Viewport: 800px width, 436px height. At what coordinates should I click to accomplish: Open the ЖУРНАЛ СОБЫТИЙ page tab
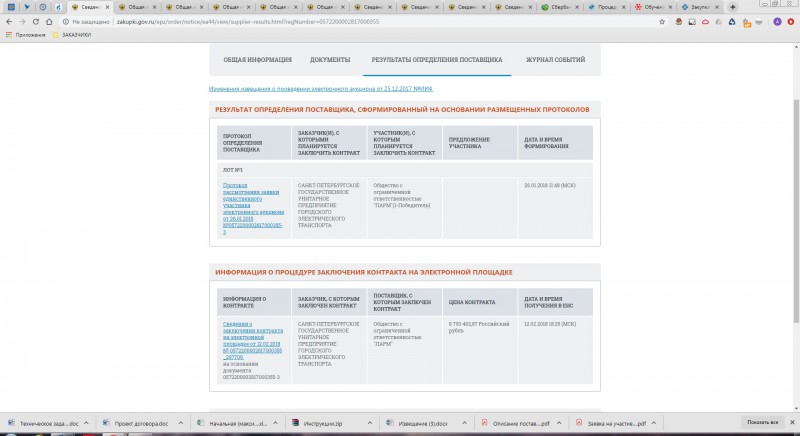point(556,60)
